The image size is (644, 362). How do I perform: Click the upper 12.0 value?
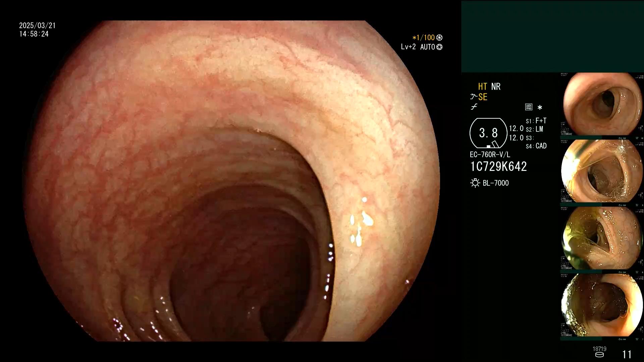point(516,129)
